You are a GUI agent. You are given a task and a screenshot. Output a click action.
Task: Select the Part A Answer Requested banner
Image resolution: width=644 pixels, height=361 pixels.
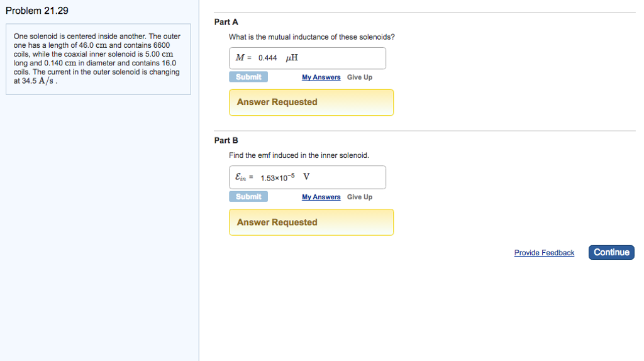coord(311,103)
